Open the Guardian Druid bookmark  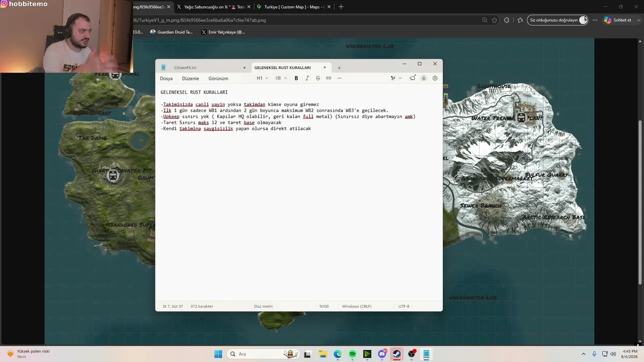172,32
